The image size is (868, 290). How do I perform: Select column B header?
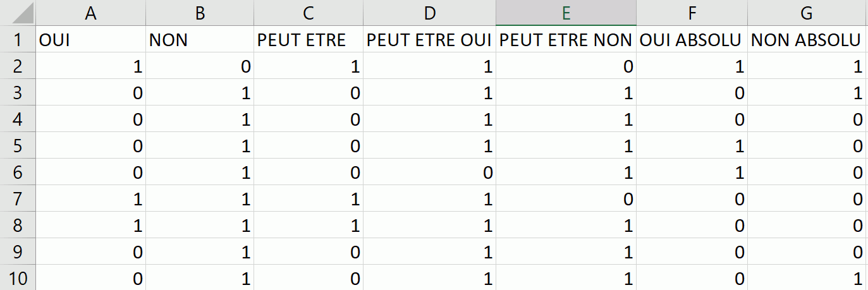[200, 13]
